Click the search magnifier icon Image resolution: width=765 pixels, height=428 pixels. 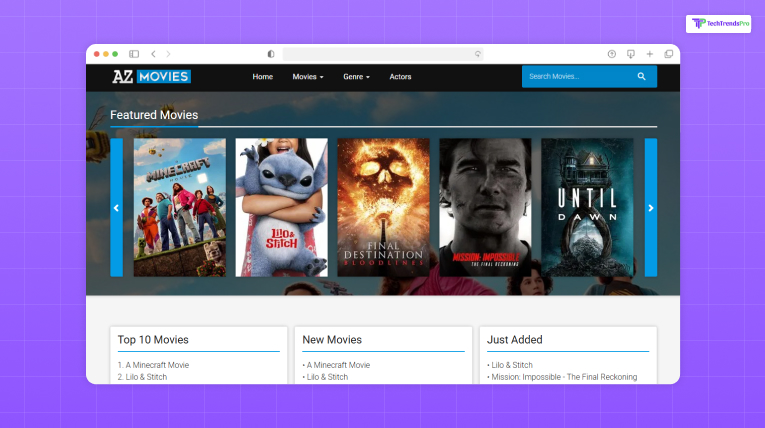click(642, 77)
